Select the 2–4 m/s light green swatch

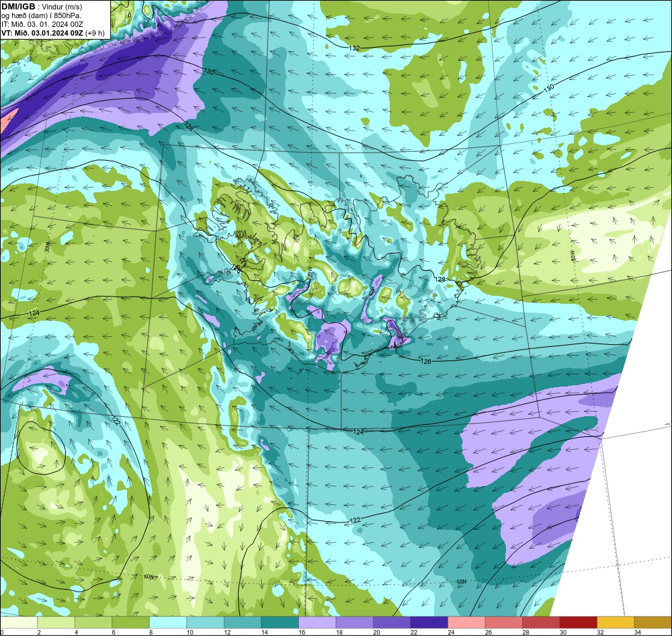pyautogui.click(x=56, y=623)
